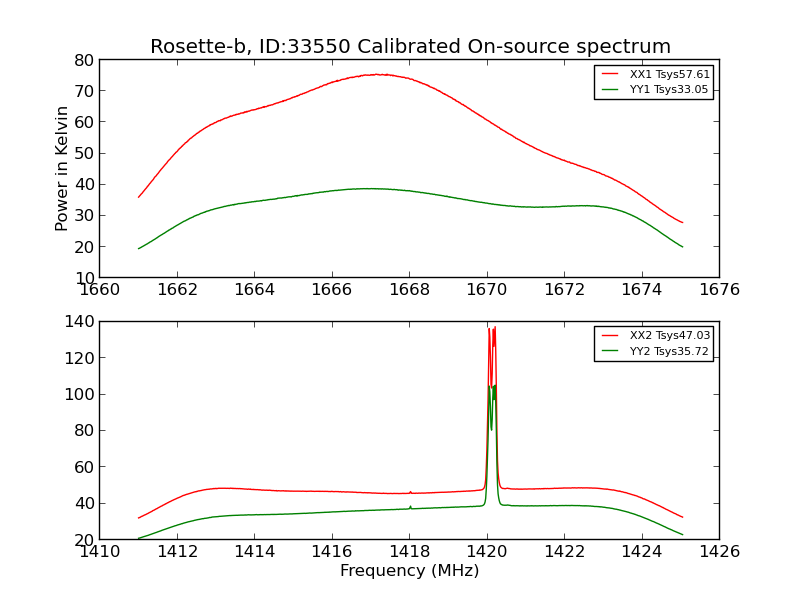Click the 1662 tick label on upper plot
The height and width of the screenshot is (600, 800).
coord(177,289)
